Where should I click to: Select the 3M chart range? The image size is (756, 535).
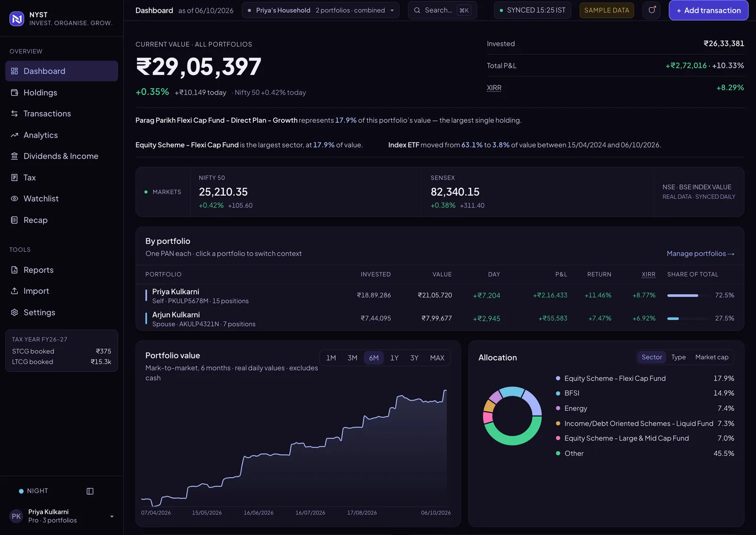(x=352, y=358)
